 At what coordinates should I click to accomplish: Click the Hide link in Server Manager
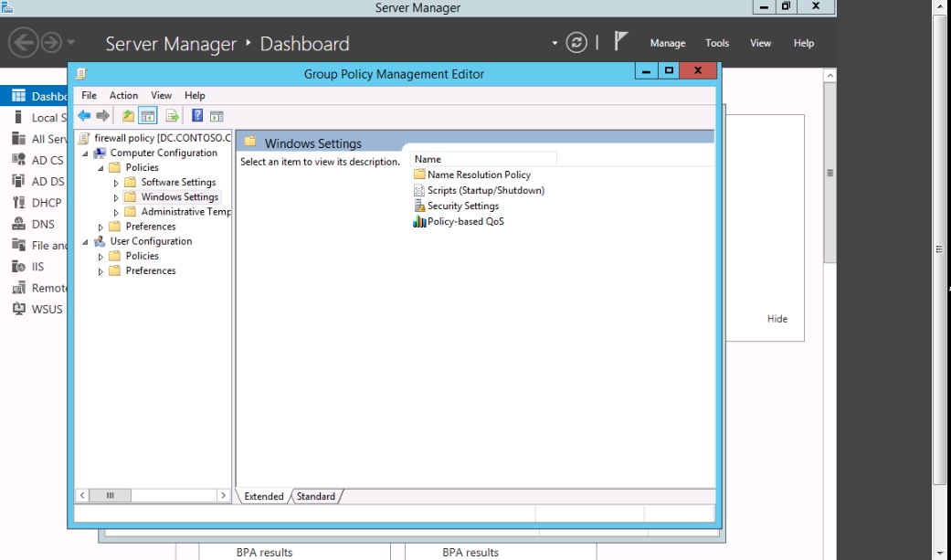click(x=777, y=319)
